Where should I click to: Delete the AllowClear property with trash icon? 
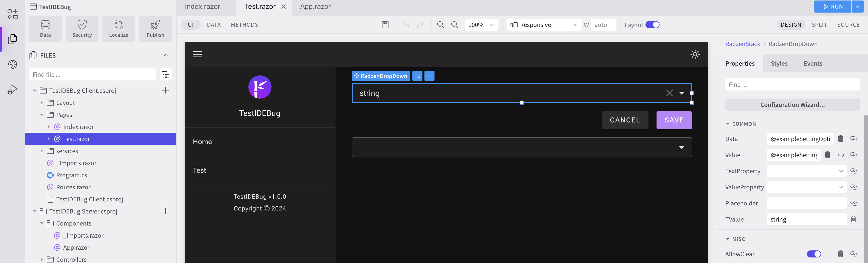(x=841, y=254)
